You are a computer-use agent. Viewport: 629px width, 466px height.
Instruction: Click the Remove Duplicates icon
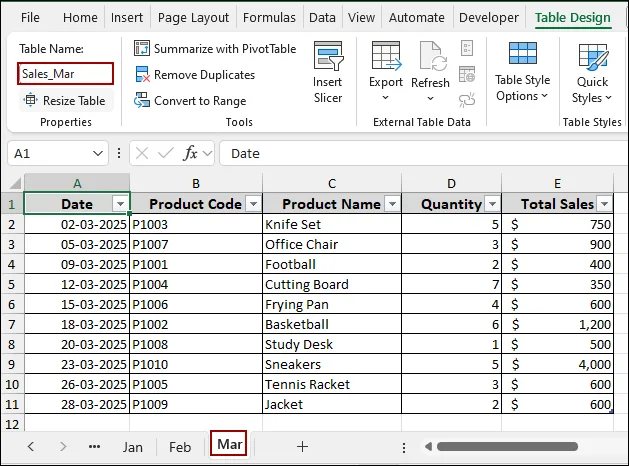pyautogui.click(x=142, y=75)
